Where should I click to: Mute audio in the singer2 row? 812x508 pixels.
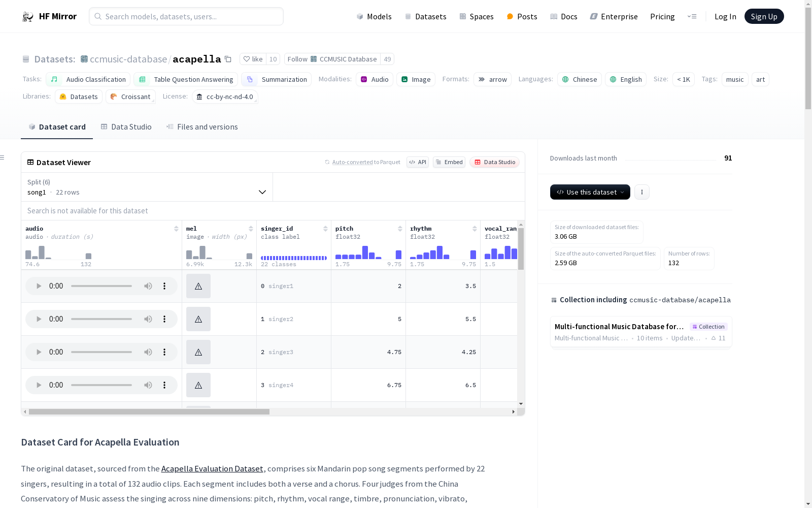pyautogui.click(x=148, y=319)
